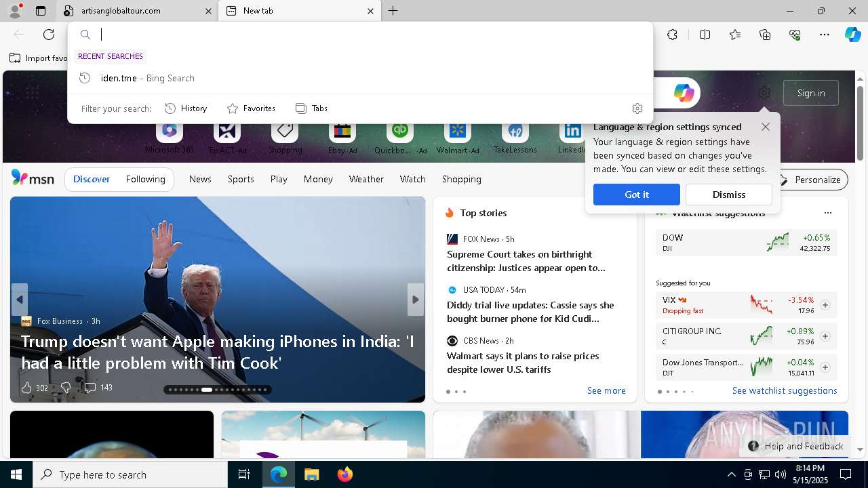Launch the Copilot sidebar icon

pos(852,35)
